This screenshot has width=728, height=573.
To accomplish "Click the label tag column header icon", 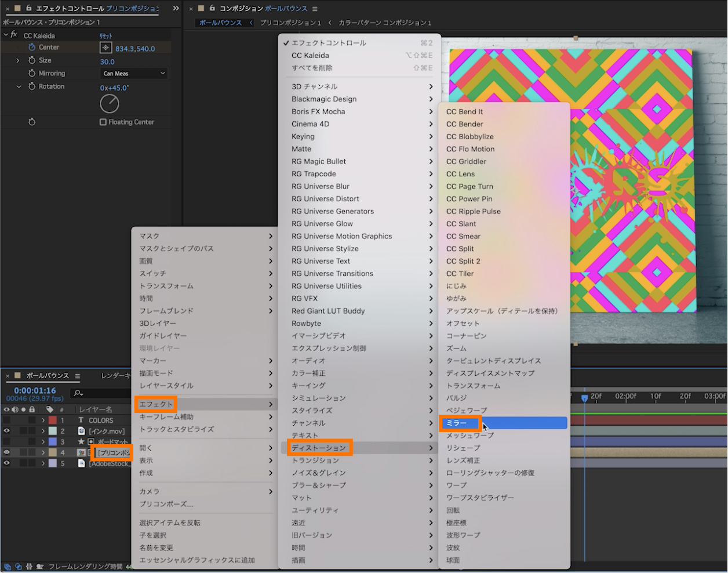I will point(50,409).
